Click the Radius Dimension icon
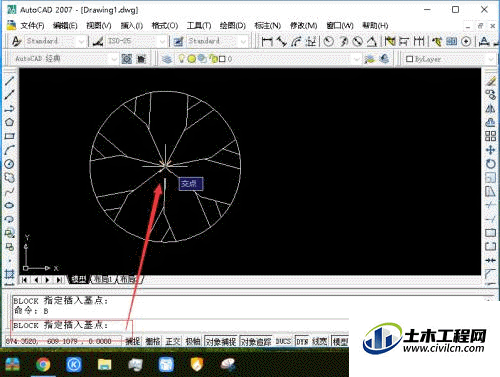The height and width of the screenshot is (377, 500). coord(329,41)
